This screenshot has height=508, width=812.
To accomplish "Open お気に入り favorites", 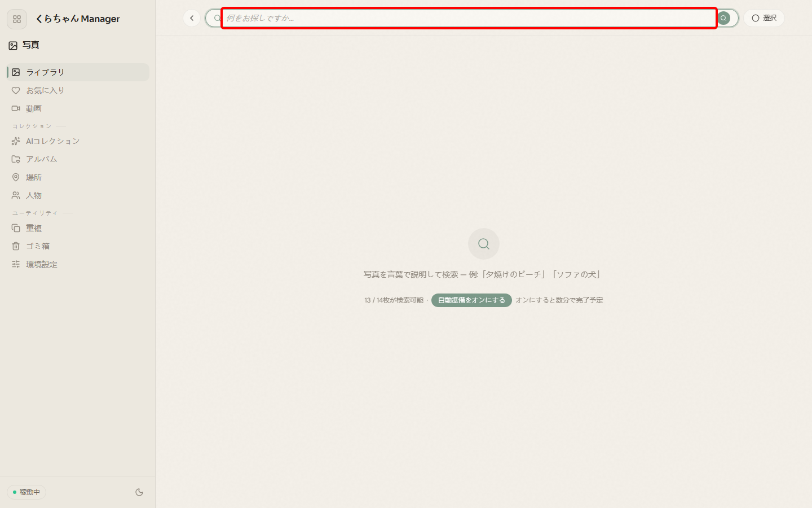I will coord(78,90).
